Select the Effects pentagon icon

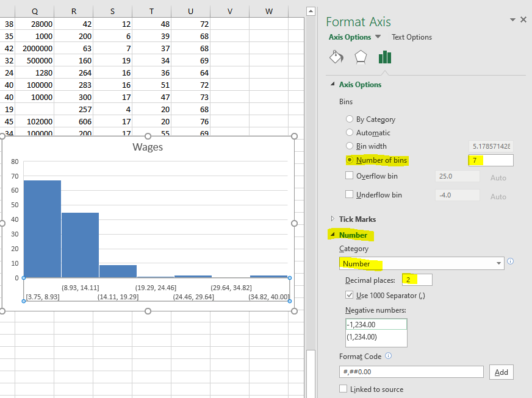pos(361,57)
